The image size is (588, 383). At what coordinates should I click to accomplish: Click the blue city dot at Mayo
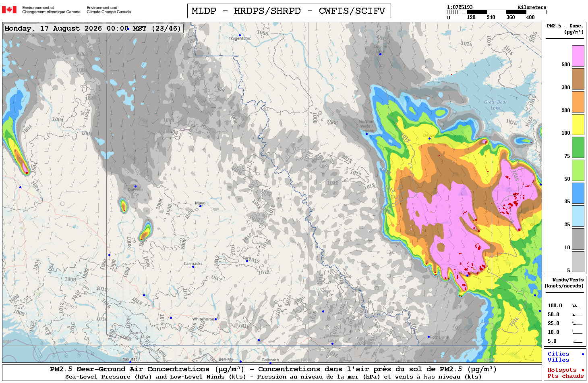(x=201, y=206)
